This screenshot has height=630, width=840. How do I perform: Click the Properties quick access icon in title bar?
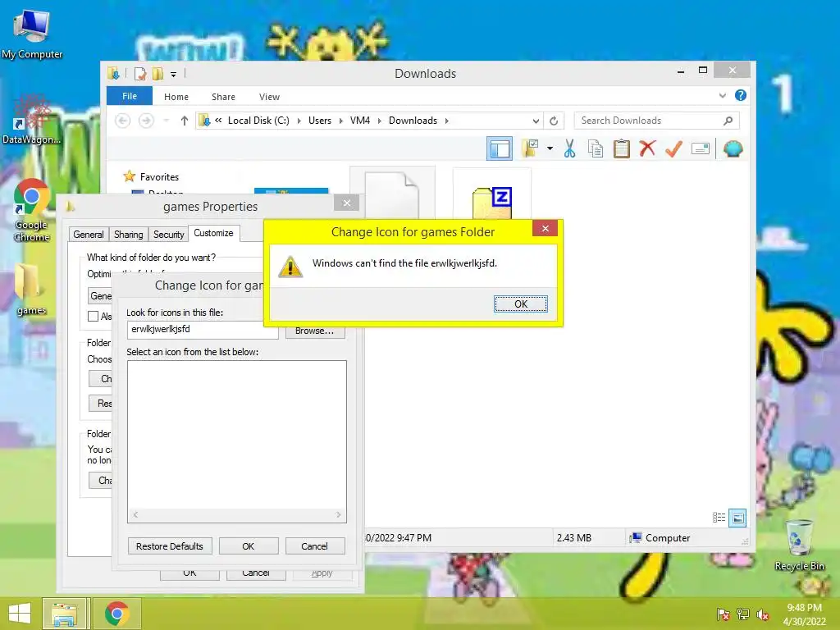tap(140, 73)
